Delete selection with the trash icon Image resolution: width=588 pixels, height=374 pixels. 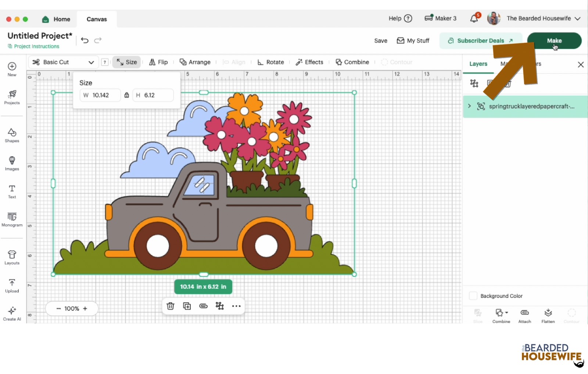(170, 306)
